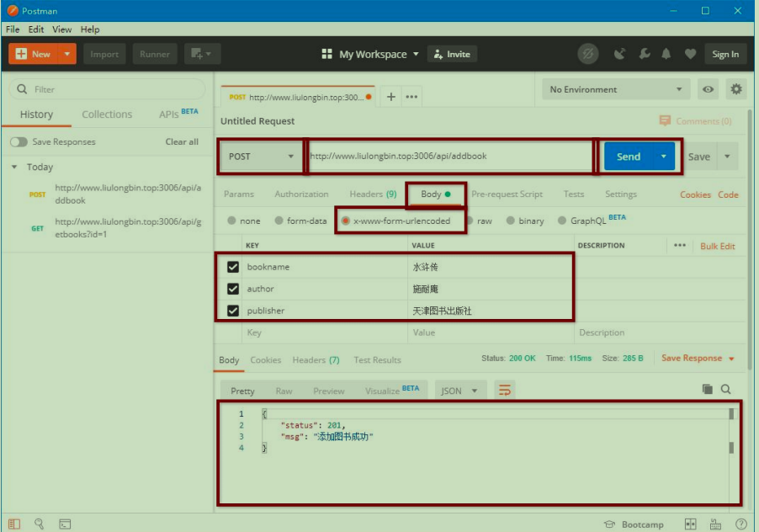The height and width of the screenshot is (532, 759).
Task: Click the Send button
Action: pyautogui.click(x=629, y=157)
